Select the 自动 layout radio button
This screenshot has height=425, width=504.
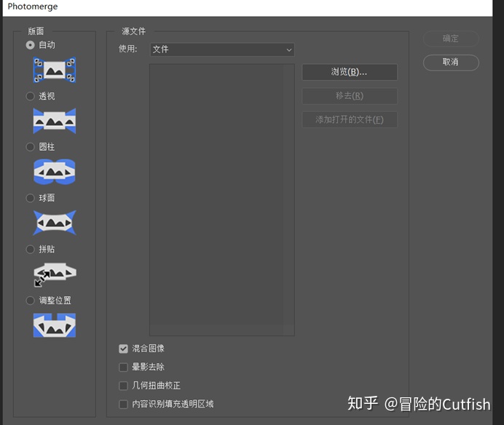[30, 45]
